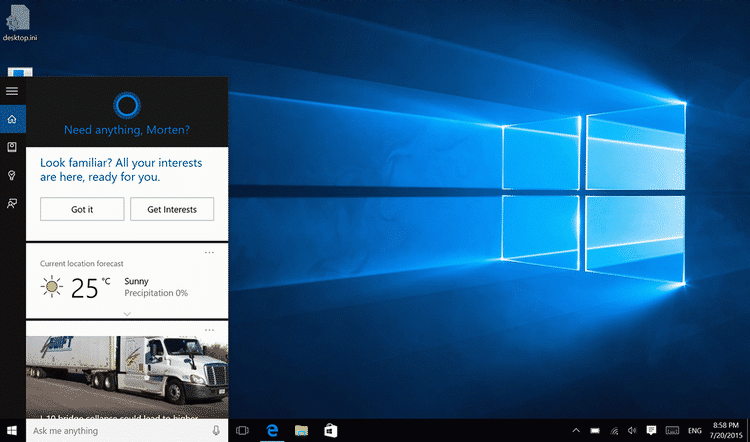The image size is (750, 442).
Task: Show hidden tray icons arrow
Action: pyautogui.click(x=576, y=431)
